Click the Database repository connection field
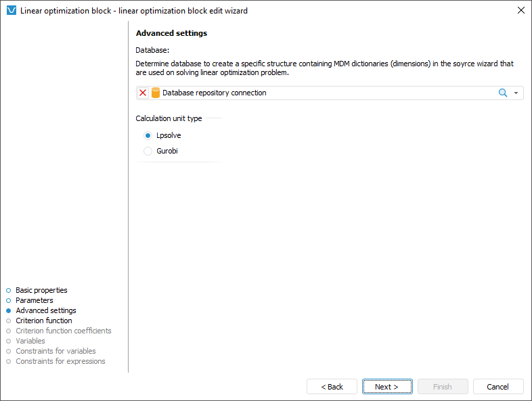This screenshot has height=401, width=532. click(x=325, y=93)
